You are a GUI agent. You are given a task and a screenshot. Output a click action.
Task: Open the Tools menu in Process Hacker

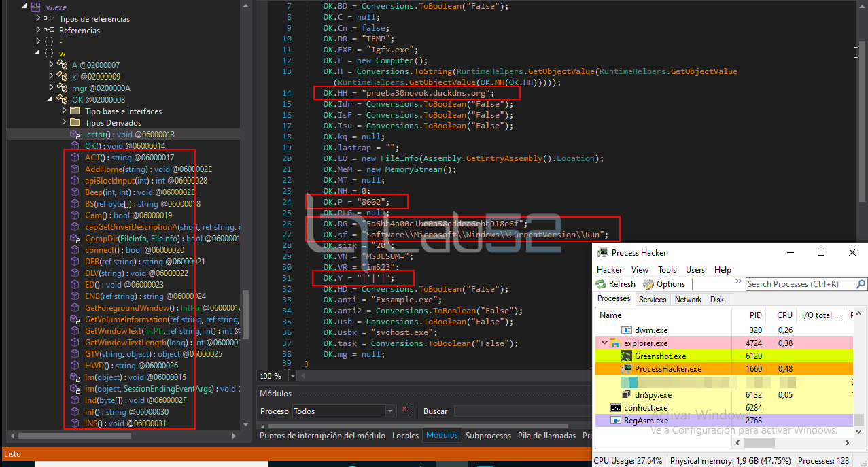pos(667,270)
